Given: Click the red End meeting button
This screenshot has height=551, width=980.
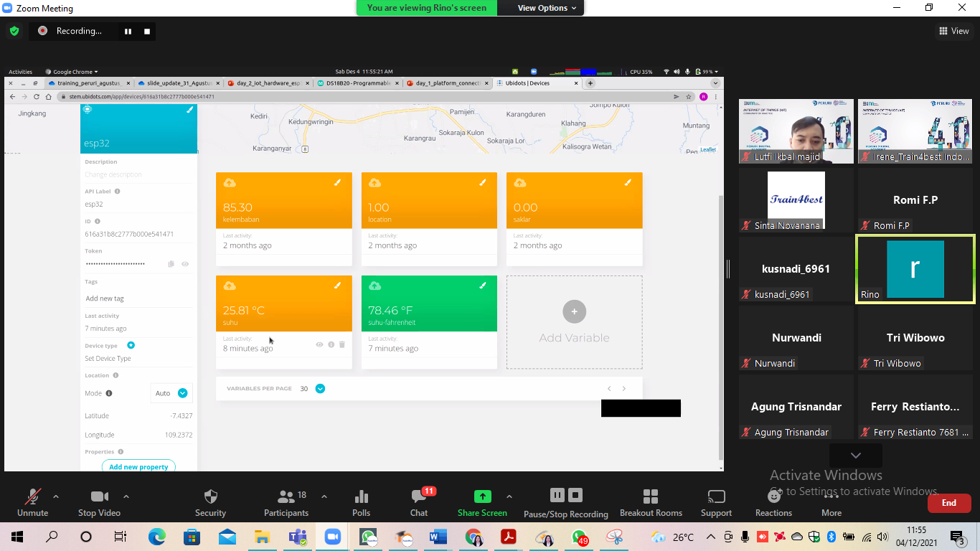Looking at the screenshot, I should pyautogui.click(x=948, y=503).
